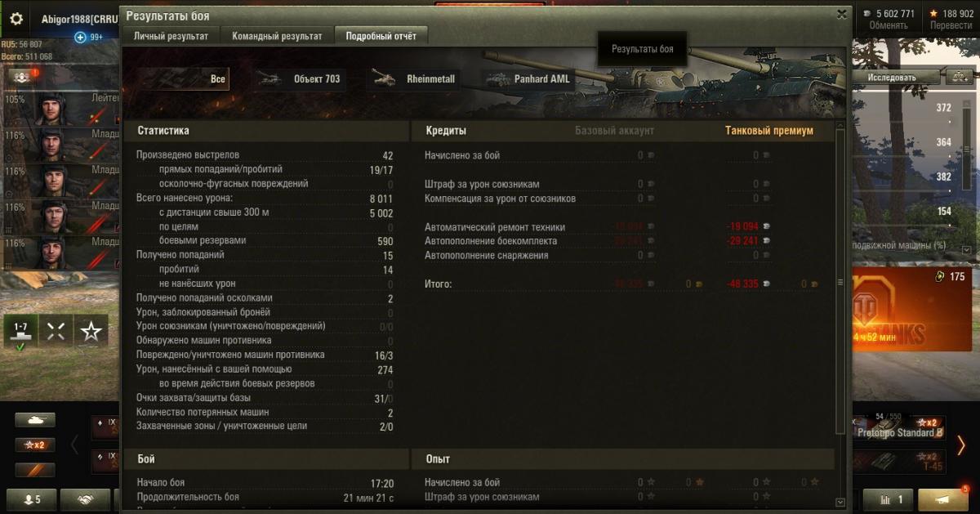Screen dimensions: 980x514
Task: Click the Исследовать button
Action: (891, 78)
